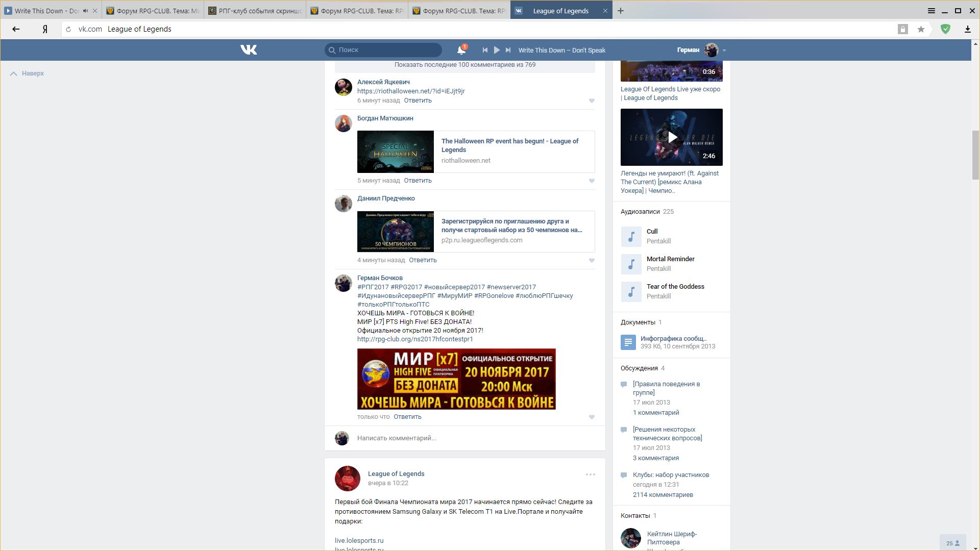Open a new browser tab

(x=621, y=11)
